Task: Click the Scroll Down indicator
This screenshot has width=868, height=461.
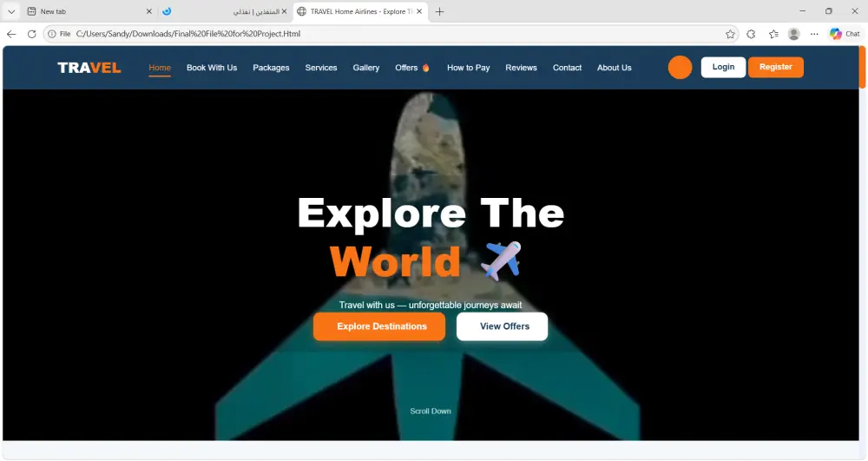Action: 431,412
